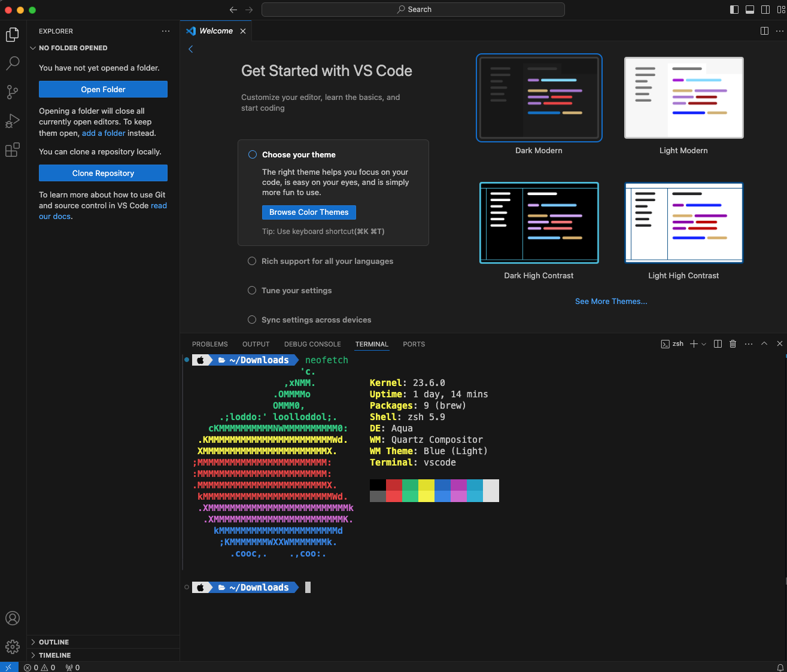The width and height of the screenshot is (787, 672).
Task: Open See More Themes link
Action: (611, 302)
